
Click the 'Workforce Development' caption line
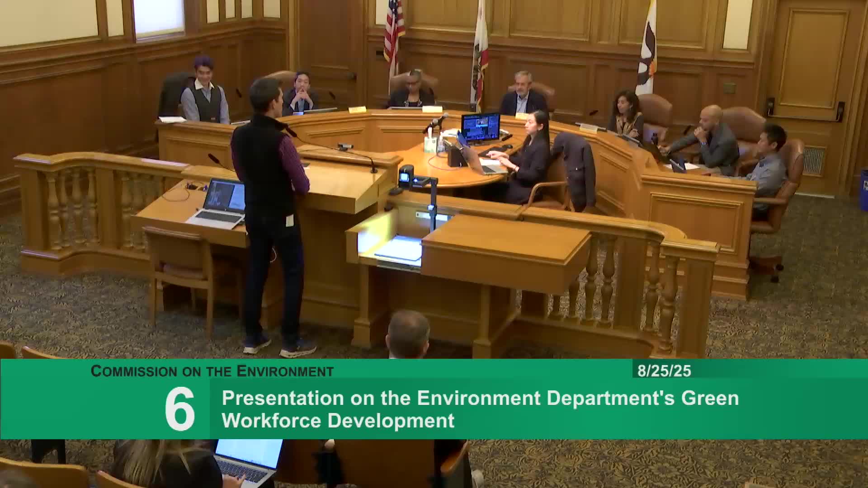pos(338,421)
